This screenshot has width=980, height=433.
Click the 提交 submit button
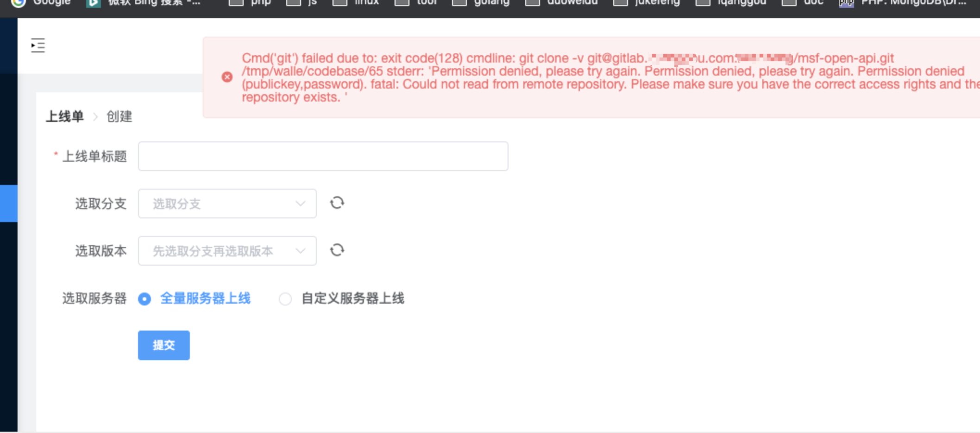163,345
